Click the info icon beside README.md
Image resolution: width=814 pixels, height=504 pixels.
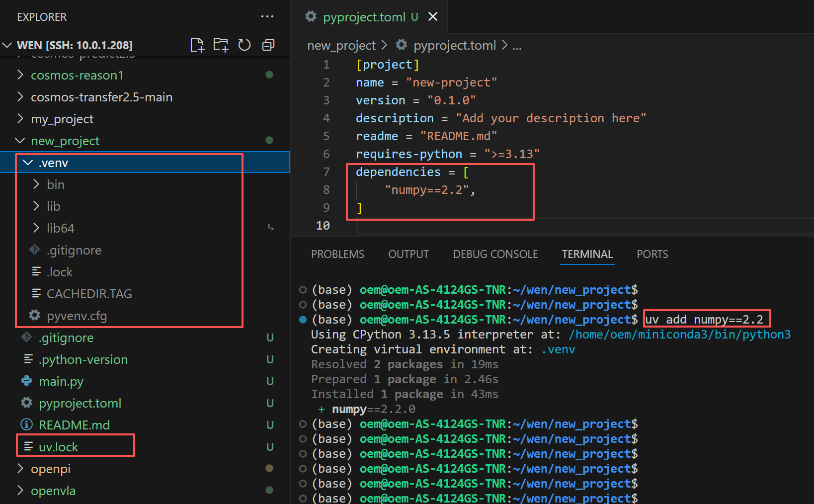(27, 424)
